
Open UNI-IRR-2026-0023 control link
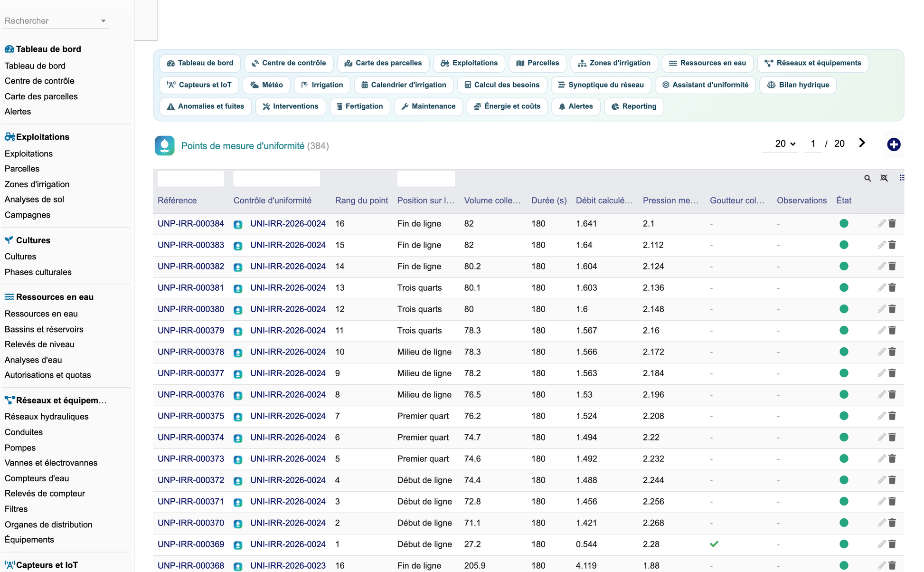tap(288, 565)
